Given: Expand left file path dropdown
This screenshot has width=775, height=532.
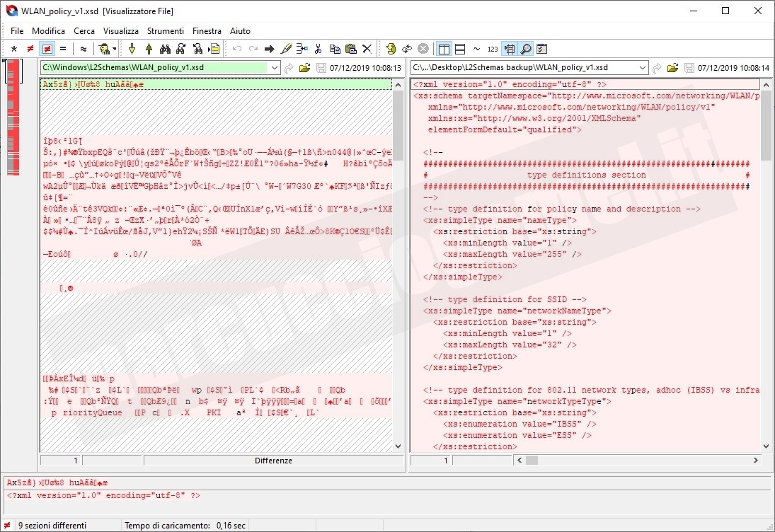Looking at the screenshot, I should click(x=275, y=68).
